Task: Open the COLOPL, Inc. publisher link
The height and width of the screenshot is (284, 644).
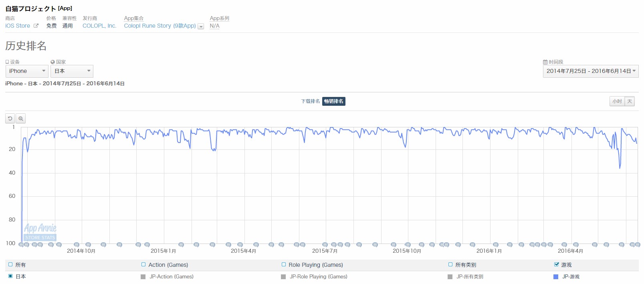Action: tap(99, 26)
